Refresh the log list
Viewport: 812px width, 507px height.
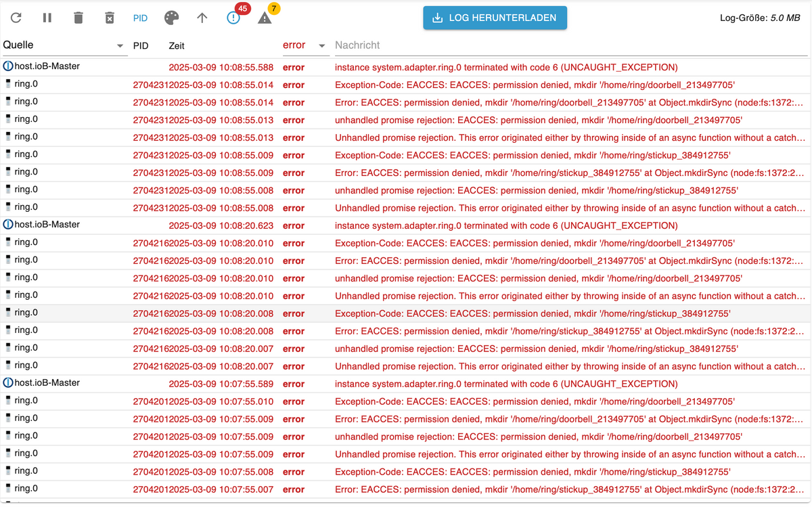pos(16,18)
